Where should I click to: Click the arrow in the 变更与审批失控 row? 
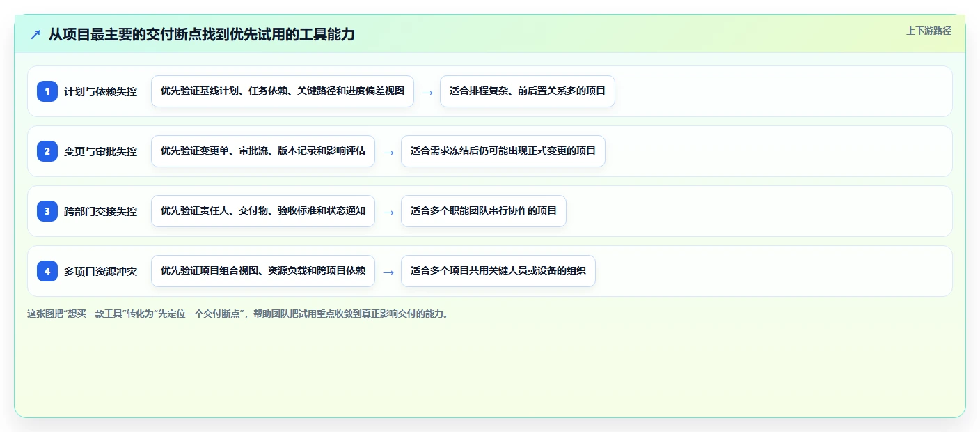point(388,152)
